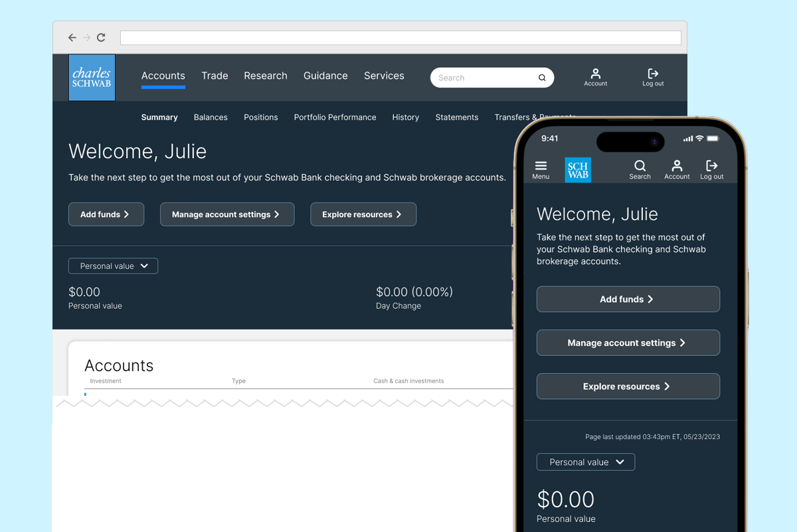Click the $0.00 (0.00%) Day Change value
797x532 pixels.
[x=414, y=292]
